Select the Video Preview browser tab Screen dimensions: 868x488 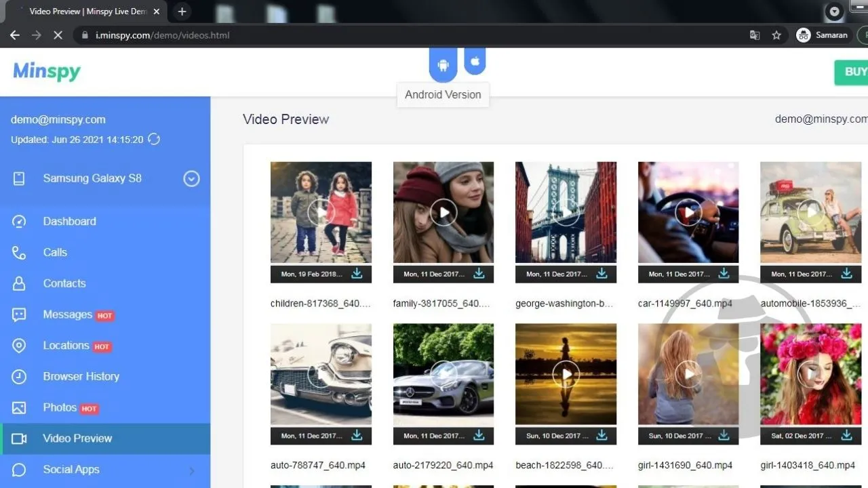87,12
